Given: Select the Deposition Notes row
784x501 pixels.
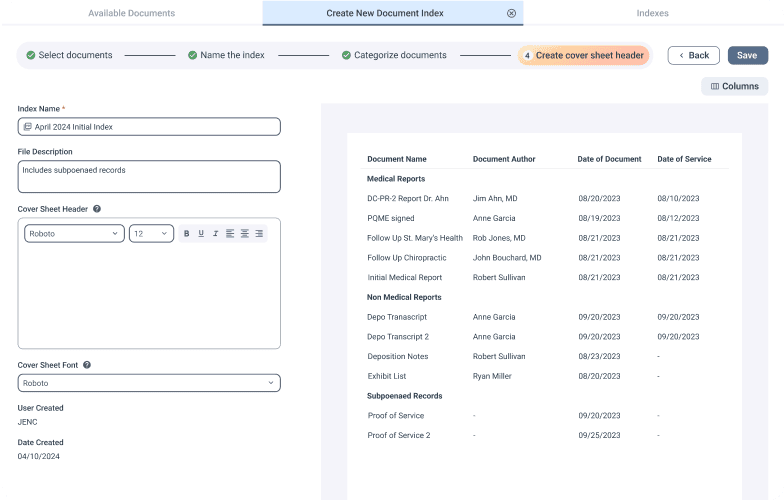Looking at the screenshot, I should pos(544,356).
